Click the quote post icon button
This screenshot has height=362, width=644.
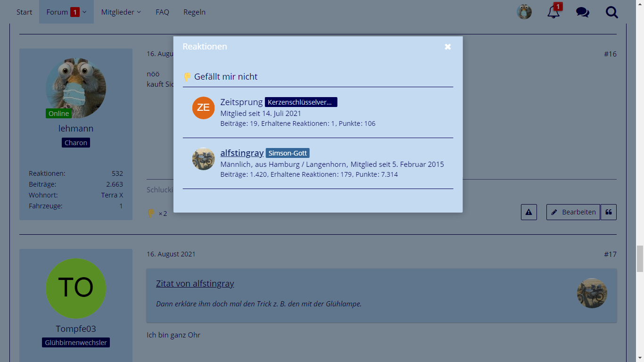click(x=609, y=212)
